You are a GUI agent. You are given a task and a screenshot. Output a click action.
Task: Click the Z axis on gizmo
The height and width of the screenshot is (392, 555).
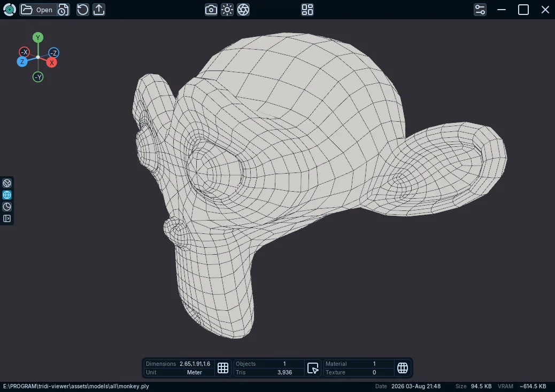22,62
